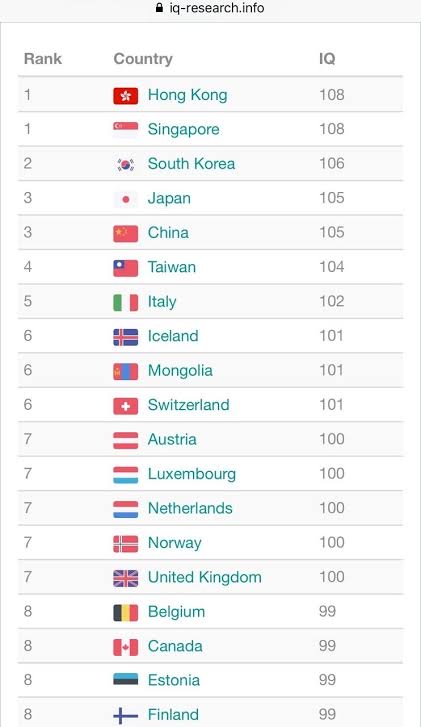The image size is (421, 727).
Task: Follow the Iceland link
Action: [x=173, y=336]
